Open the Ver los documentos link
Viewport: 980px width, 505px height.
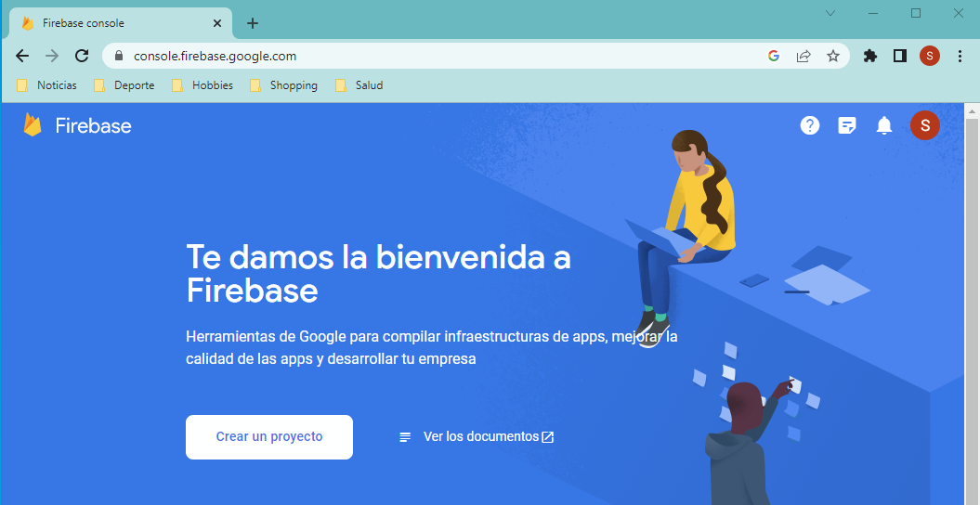coord(477,436)
